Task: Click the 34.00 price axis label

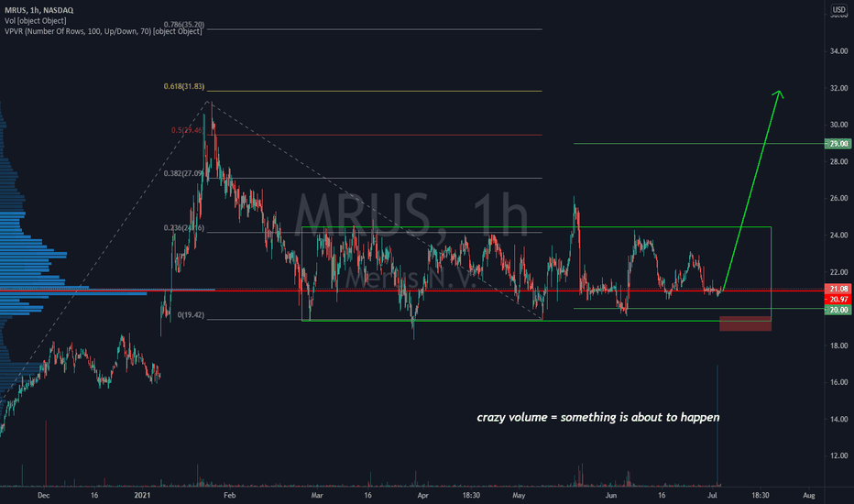Action: pyautogui.click(x=838, y=51)
